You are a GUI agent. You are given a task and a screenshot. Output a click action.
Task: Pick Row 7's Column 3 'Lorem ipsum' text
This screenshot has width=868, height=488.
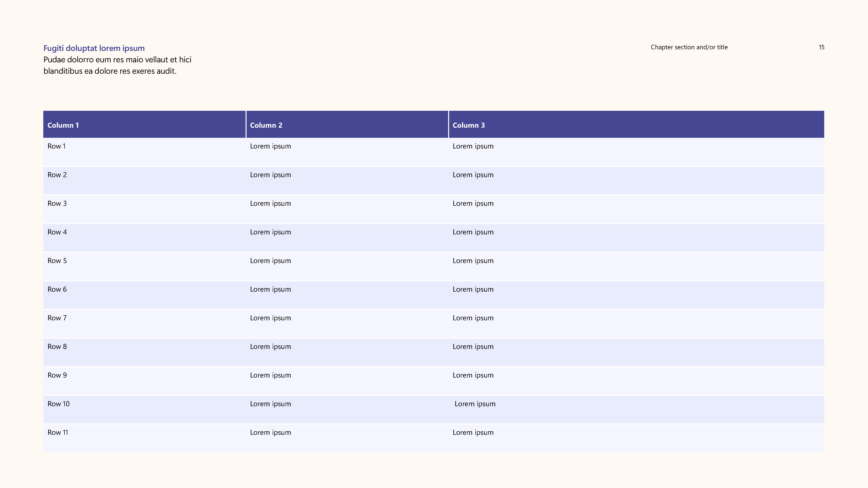(473, 318)
